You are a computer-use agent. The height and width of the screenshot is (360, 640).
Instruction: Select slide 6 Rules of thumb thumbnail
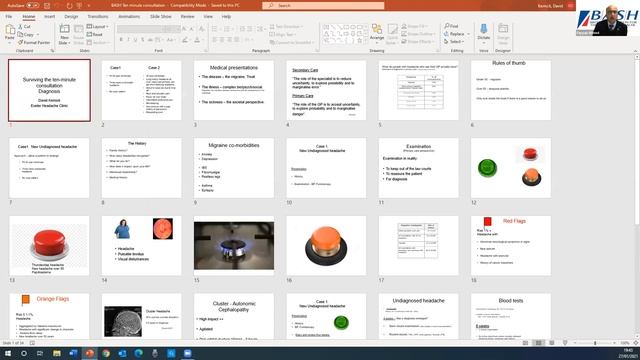coord(511,90)
